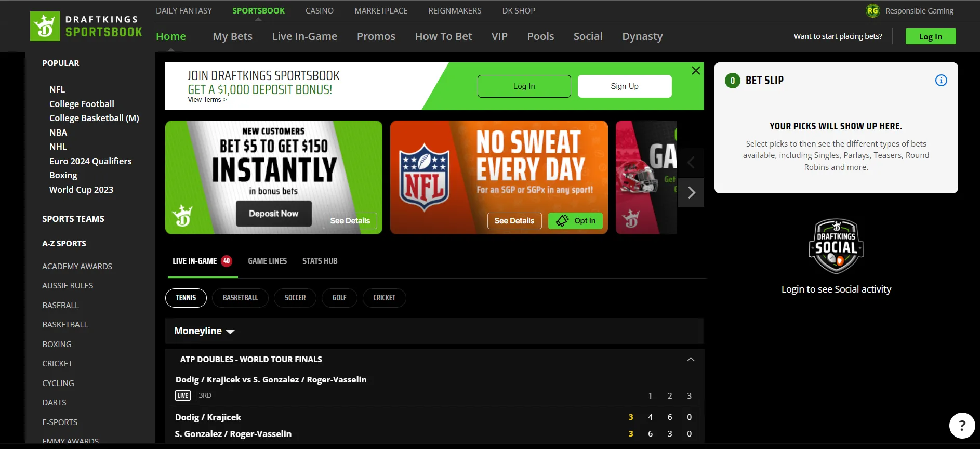
Task: Open Live In-Game page from nav
Action: (304, 36)
